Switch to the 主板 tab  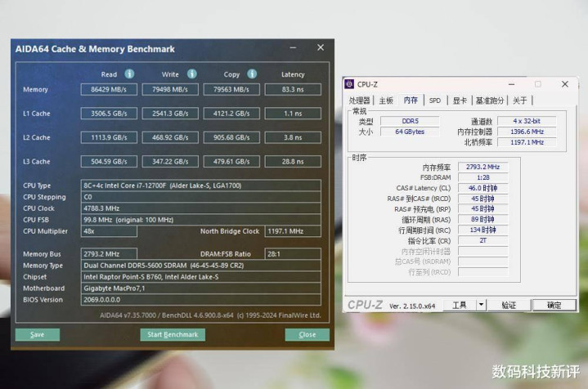pos(386,101)
